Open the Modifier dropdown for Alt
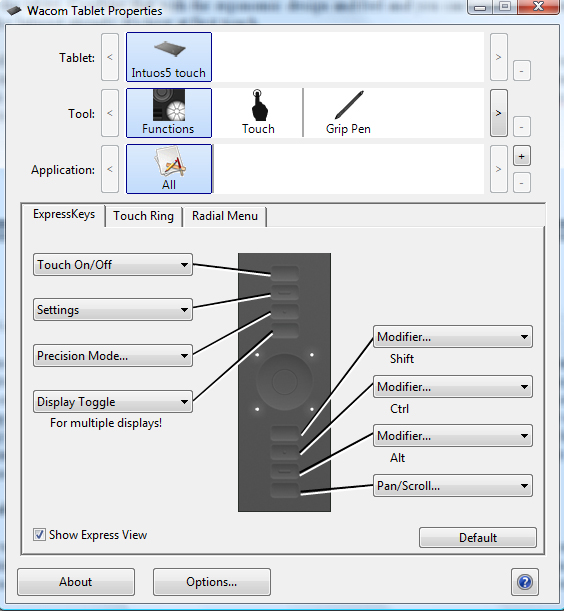This screenshot has height=611, width=564. [x=453, y=436]
